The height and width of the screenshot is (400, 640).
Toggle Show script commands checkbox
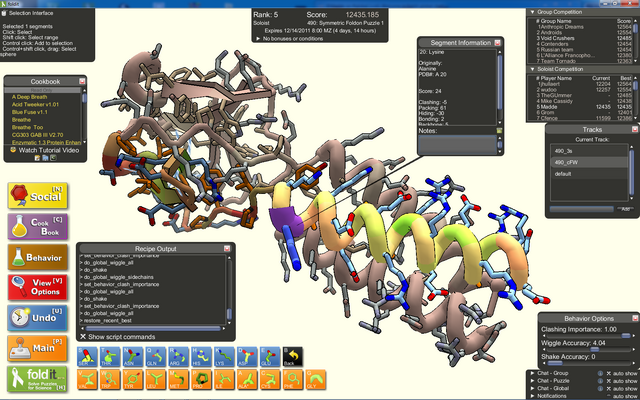tap(83, 337)
